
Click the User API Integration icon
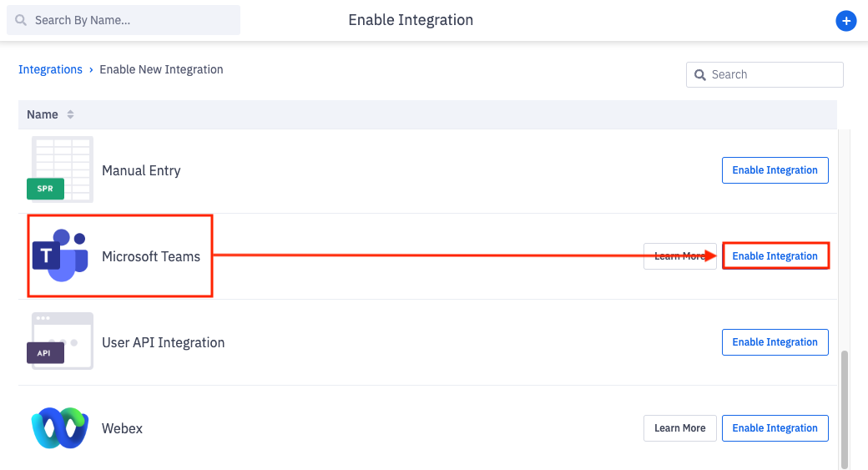62,341
